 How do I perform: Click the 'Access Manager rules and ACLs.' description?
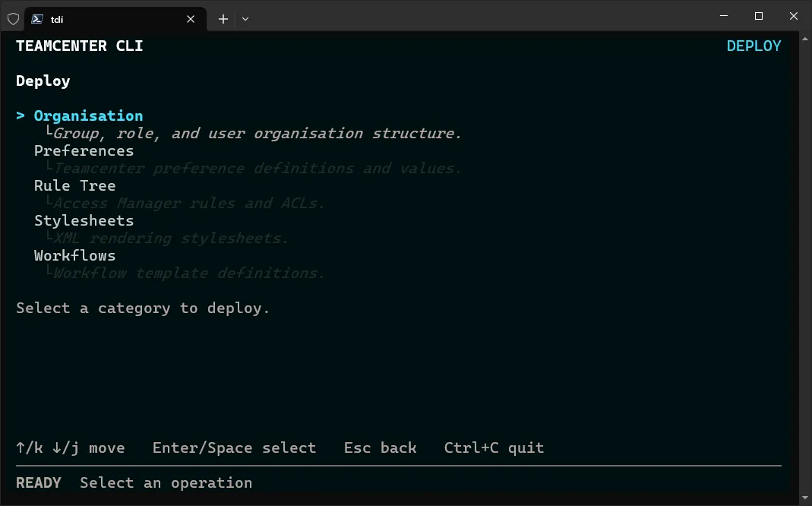[x=189, y=203]
